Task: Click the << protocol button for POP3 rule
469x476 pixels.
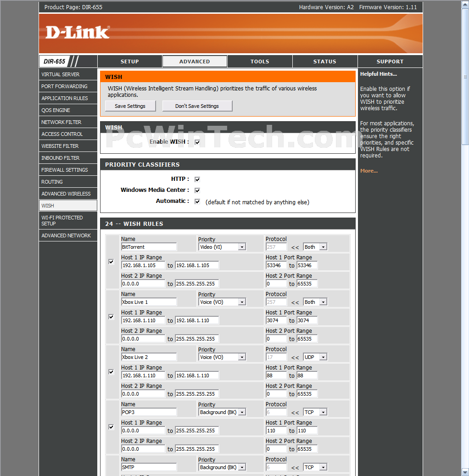Action: pos(295,413)
